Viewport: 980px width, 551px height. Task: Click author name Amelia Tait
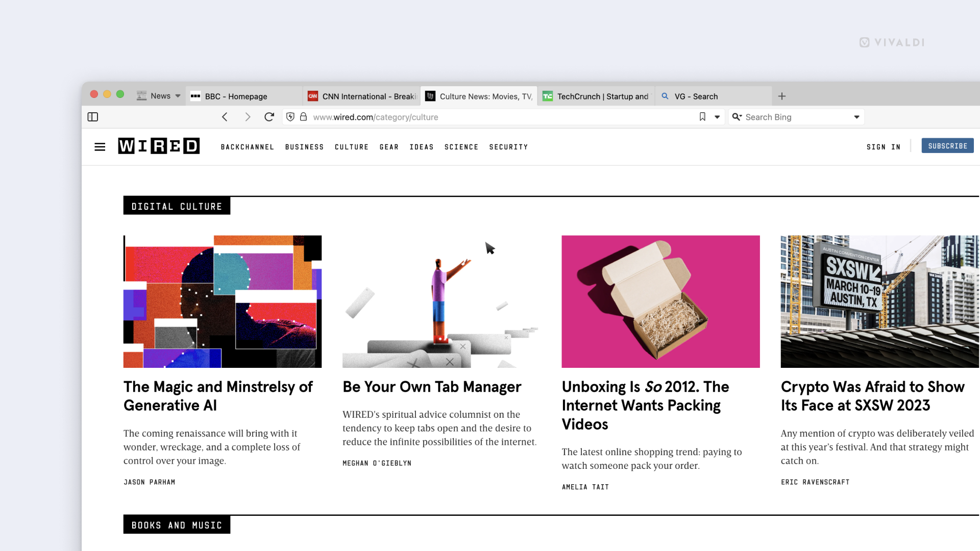point(585,487)
